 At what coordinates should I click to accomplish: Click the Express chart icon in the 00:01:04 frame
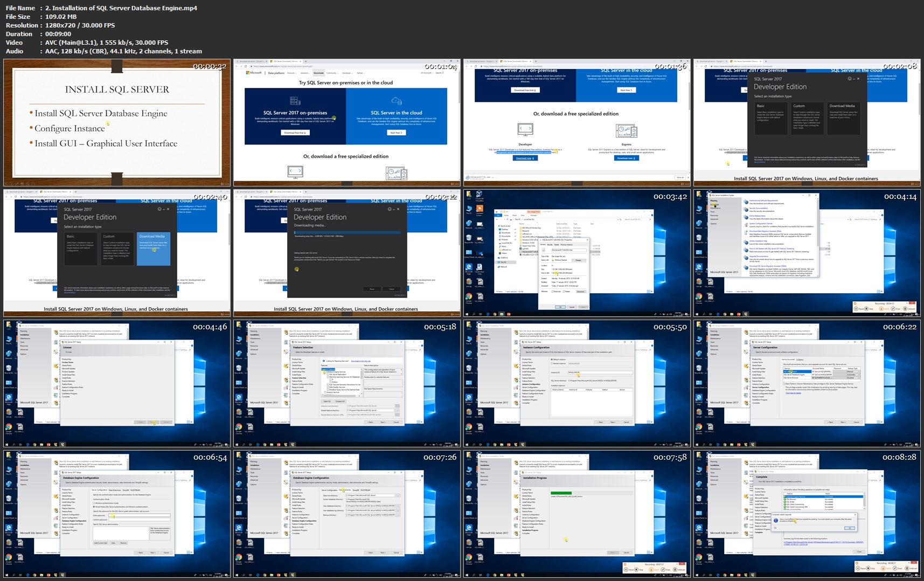pos(397,173)
